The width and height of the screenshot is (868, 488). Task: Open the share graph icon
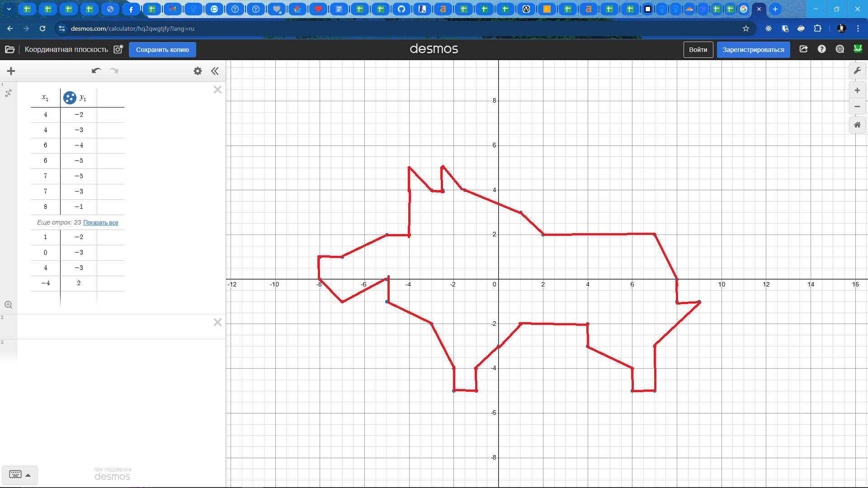(803, 49)
